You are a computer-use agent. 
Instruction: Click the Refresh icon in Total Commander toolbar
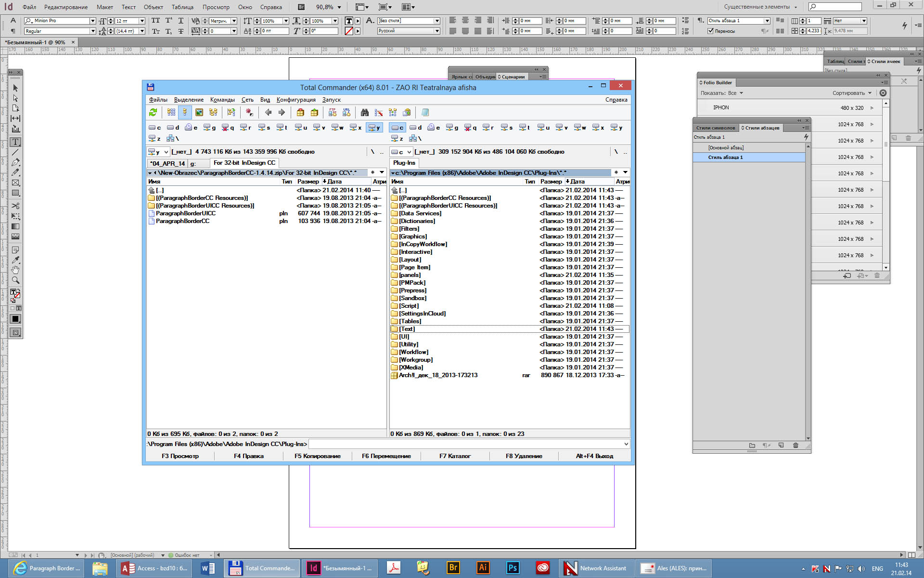coord(153,112)
